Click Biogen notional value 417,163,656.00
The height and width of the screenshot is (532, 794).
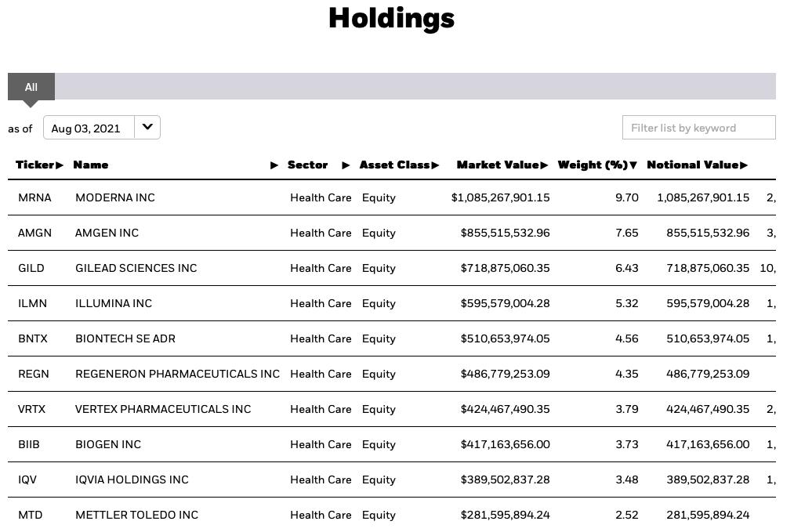[708, 444]
